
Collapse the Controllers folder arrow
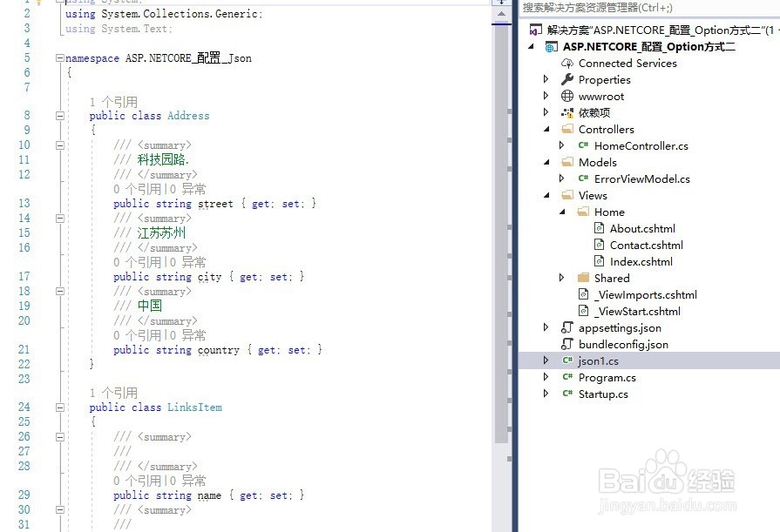[x=546, y=129]
